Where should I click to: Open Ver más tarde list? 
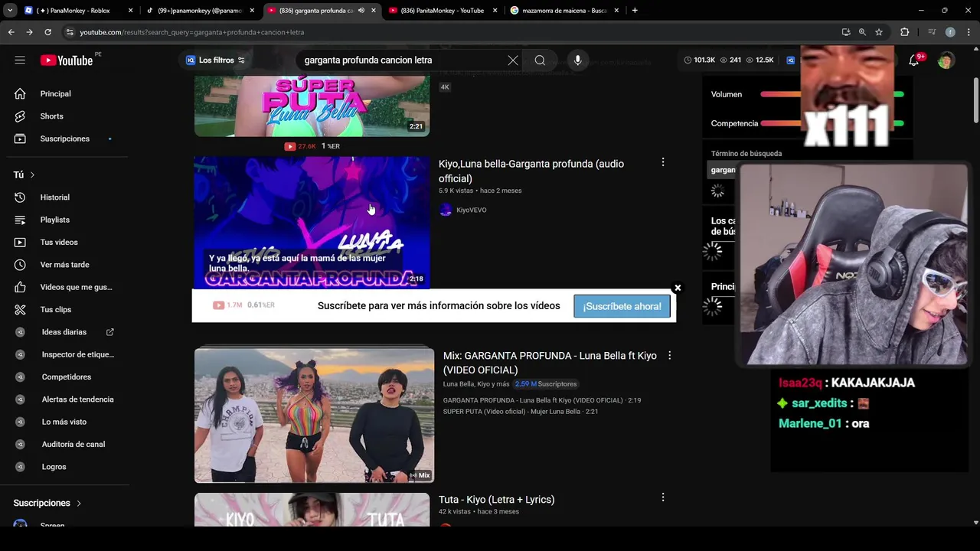click(64, 265)
